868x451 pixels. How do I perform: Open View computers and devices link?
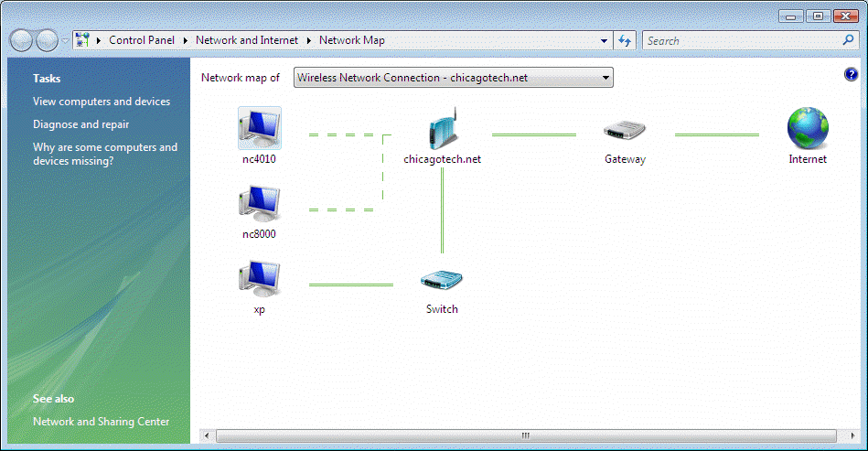click(102, 102)
